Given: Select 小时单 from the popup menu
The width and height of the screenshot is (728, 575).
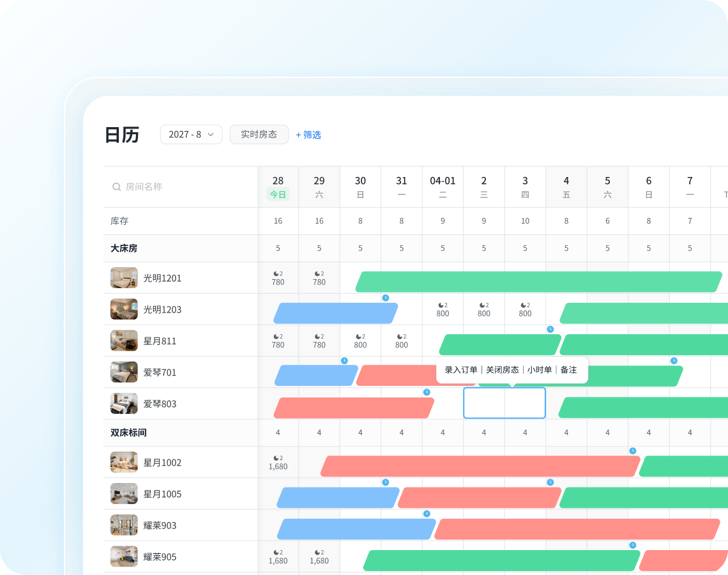Looking at the screenshot, I should (540, 370).
